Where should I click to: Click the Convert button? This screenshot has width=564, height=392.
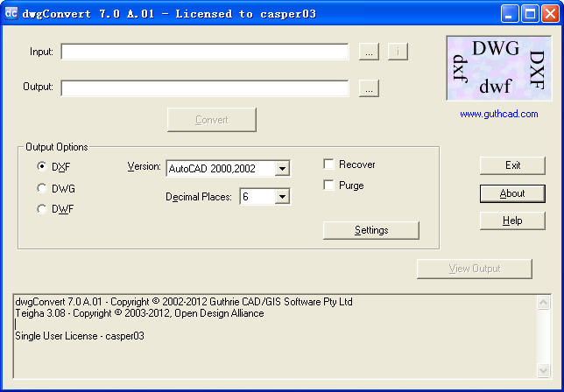click(x=212, y=120)
